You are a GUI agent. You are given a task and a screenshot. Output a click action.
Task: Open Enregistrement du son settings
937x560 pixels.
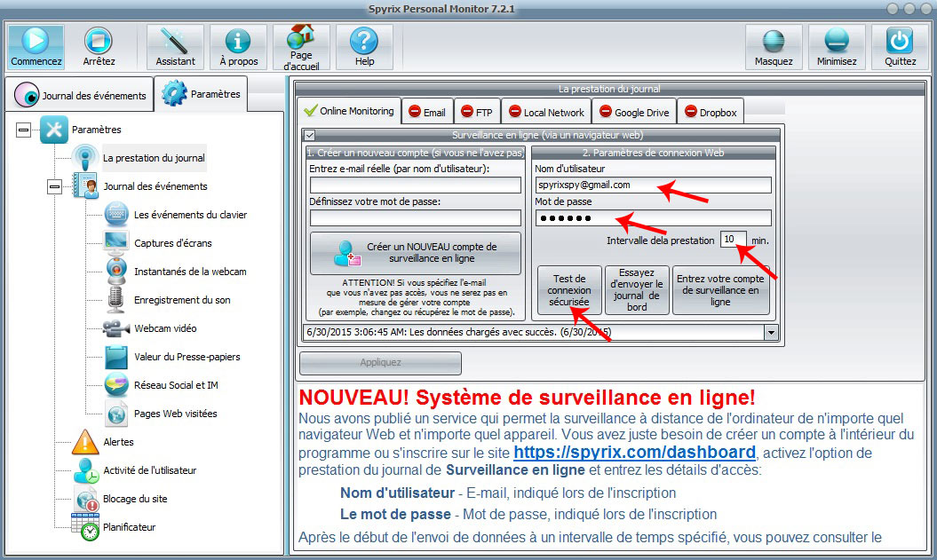(182, 300)
